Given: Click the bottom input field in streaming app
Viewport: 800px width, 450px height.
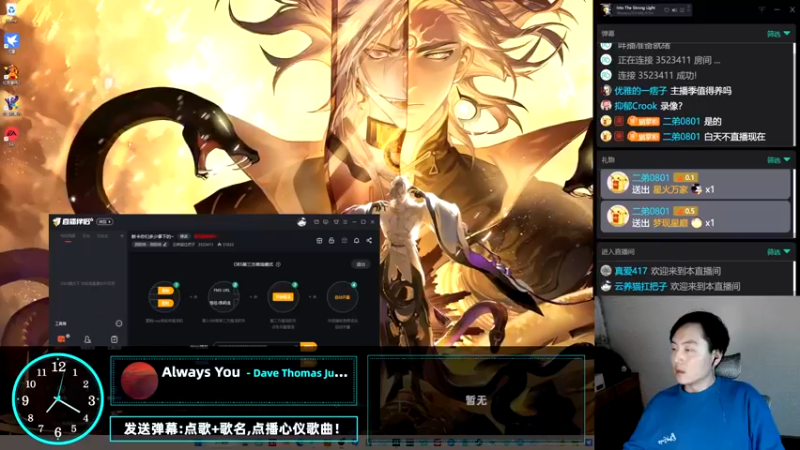Looking at the screenshot, I should click(257, 346).
